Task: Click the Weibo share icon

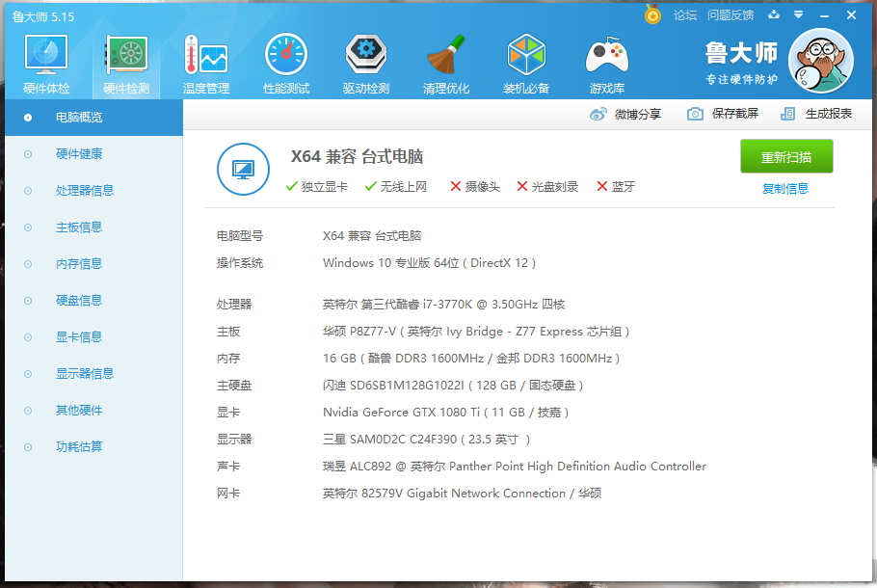Action: click(x=598, y=114)
